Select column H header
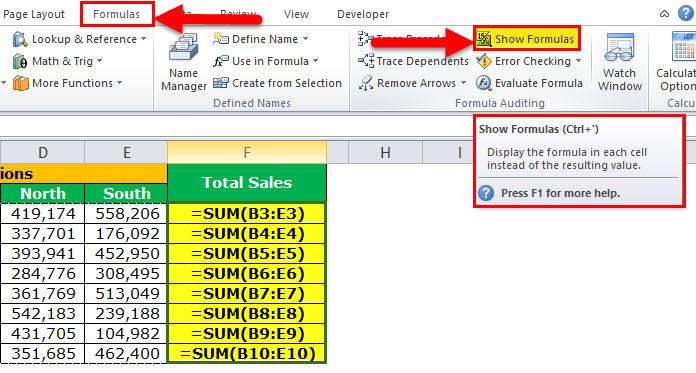This screenshot has width=696, height=373. click(x=385, y=153)
